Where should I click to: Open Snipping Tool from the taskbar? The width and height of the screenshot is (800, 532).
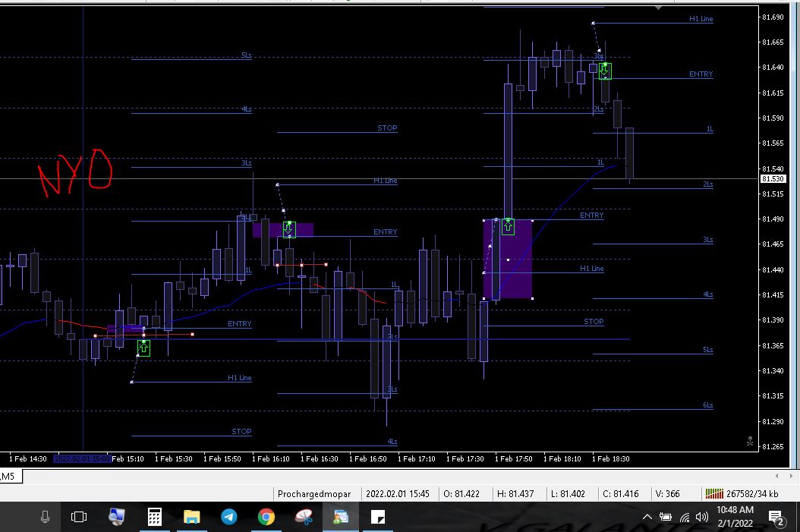click(304, 518)
